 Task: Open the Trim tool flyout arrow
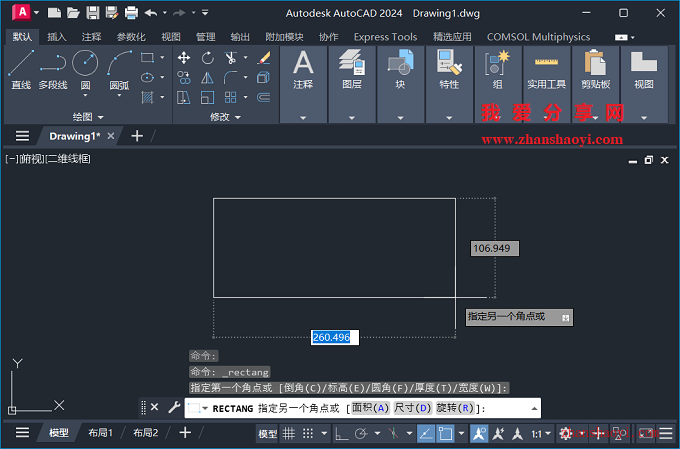coord(245,57)
